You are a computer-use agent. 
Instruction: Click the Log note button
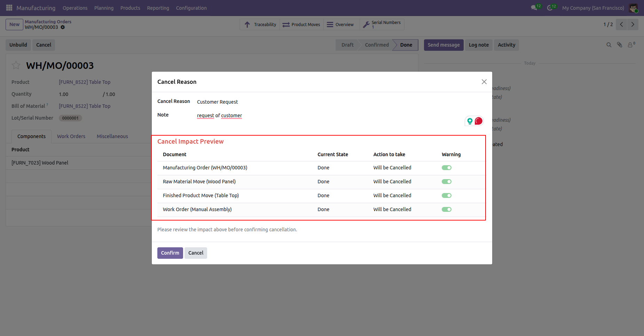(479, 45)
